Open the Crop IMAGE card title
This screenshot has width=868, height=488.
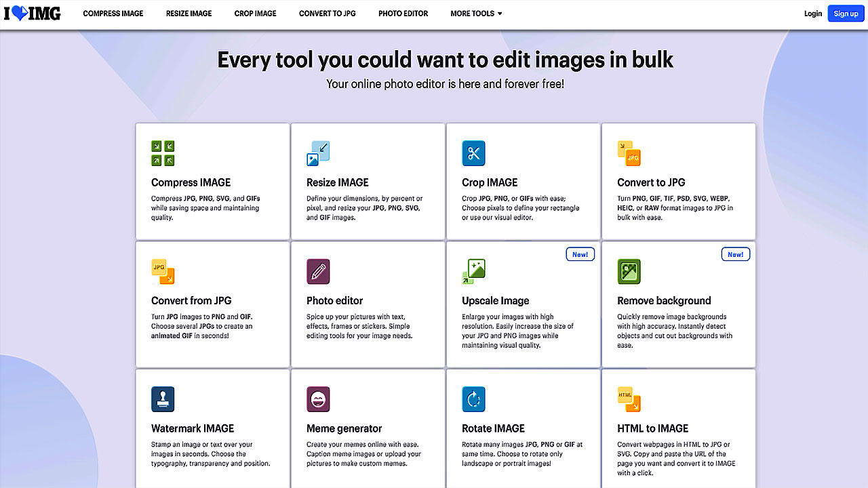(490, 182)
